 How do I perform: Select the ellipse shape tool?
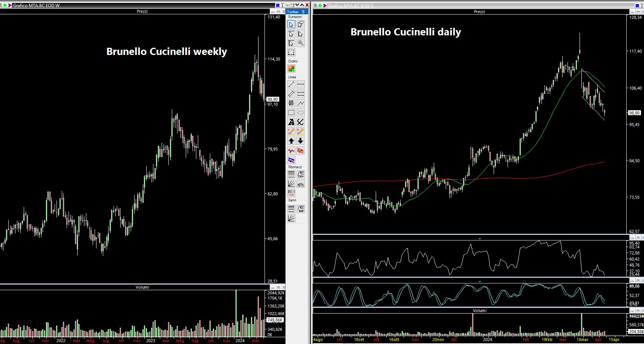pos(301,113)
